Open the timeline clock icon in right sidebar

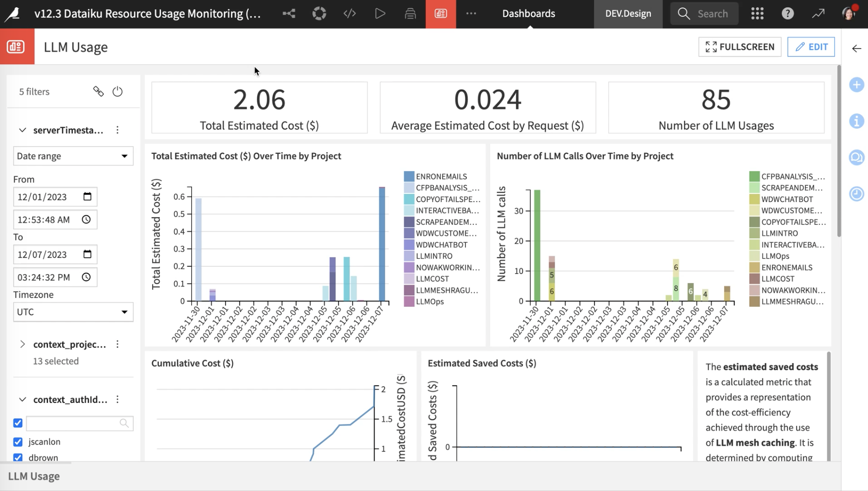pyautogui.click(x=856, y=194)
